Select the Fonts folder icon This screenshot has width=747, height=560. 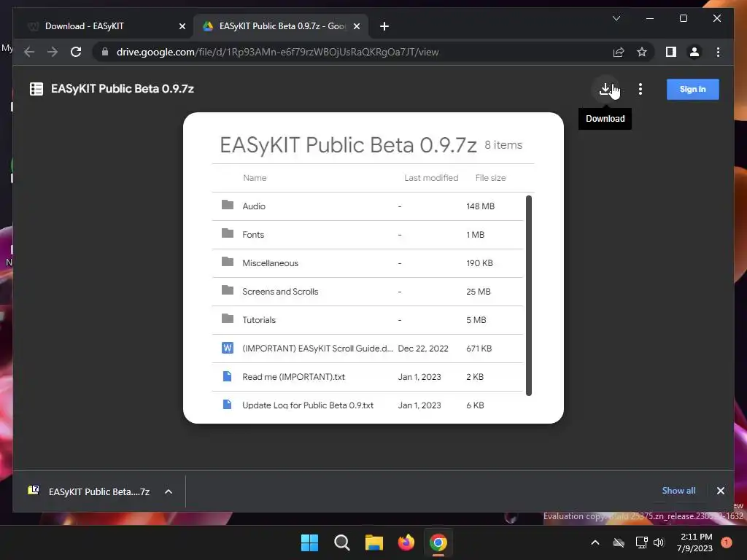pos(228,233)
